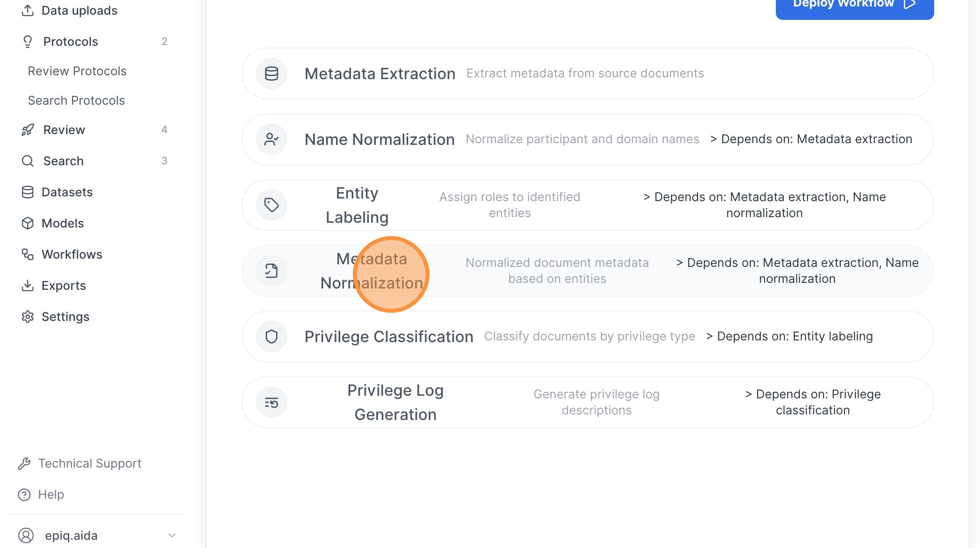This screenshot has height=548, width=980.
Task: Select the Privilege Log Generation step row
Action: [587, 402]
